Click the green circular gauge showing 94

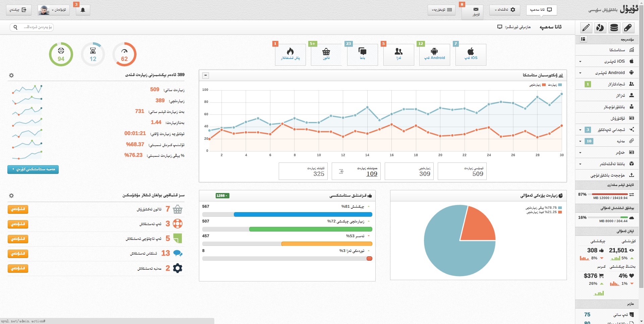pos(61,54)
